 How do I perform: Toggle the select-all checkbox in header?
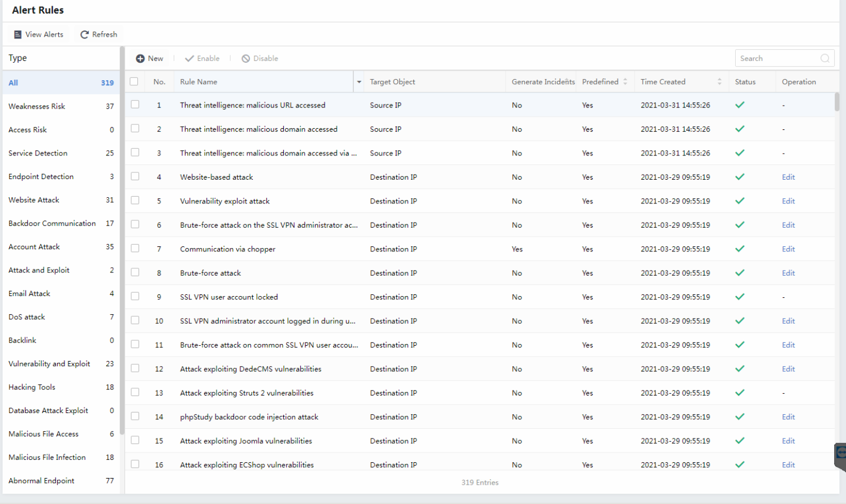(x=134, y=81)
